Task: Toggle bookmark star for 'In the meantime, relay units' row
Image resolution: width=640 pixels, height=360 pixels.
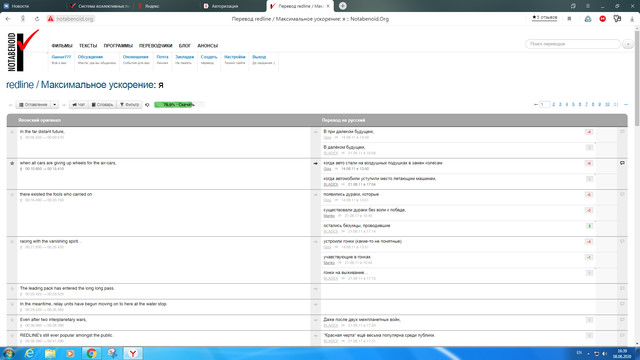Action: [12, 304]
